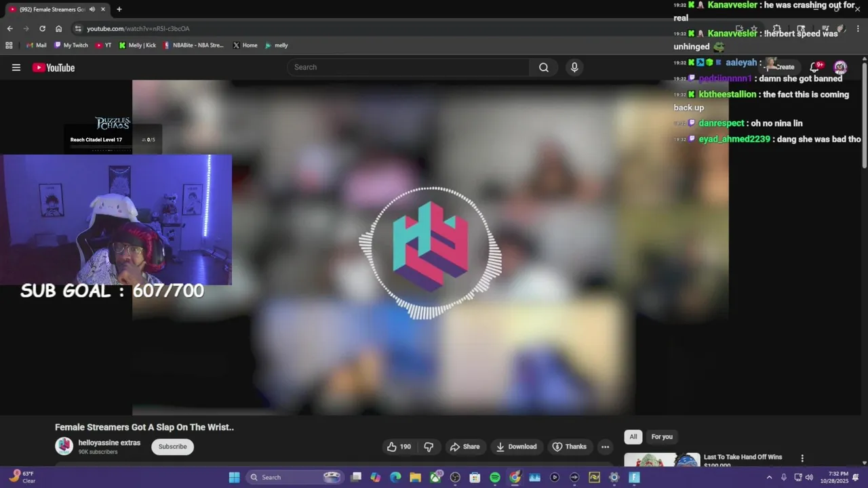Open File Explorer from the taskbar
The image size is (868, 488).
[x=415, y=477]
